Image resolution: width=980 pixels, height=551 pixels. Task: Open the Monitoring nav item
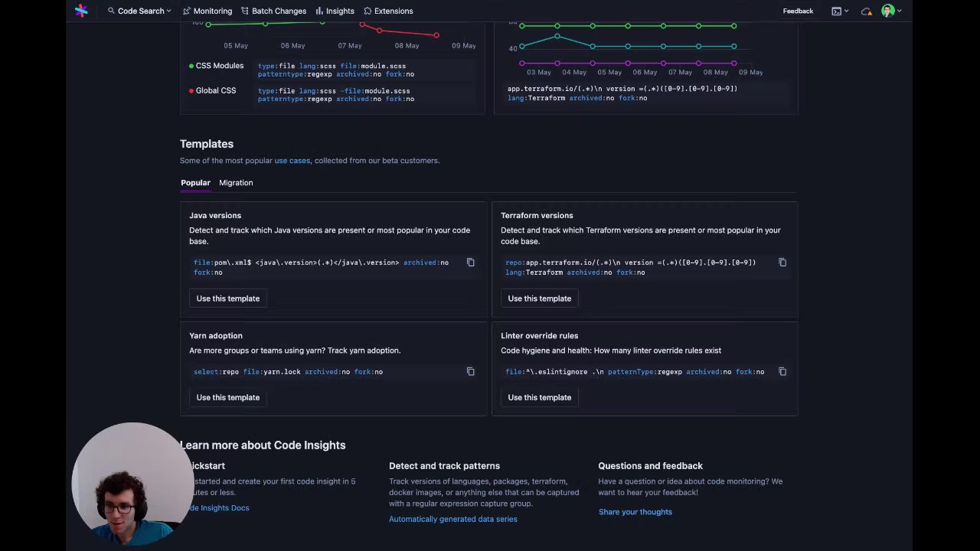point(207,11)
